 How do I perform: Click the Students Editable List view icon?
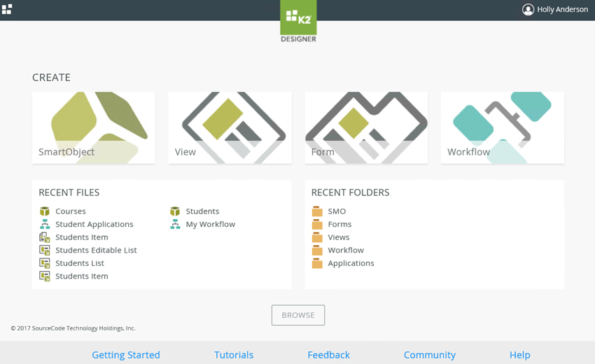[x=45, y=250]
